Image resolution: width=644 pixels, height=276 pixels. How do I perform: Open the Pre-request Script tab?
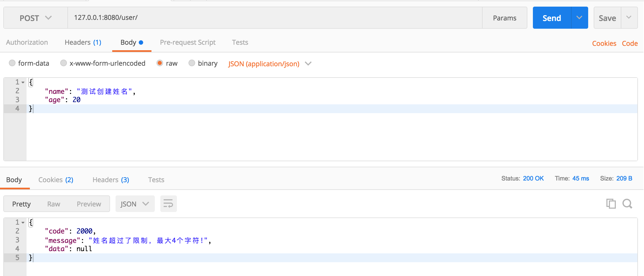point(188,42)
